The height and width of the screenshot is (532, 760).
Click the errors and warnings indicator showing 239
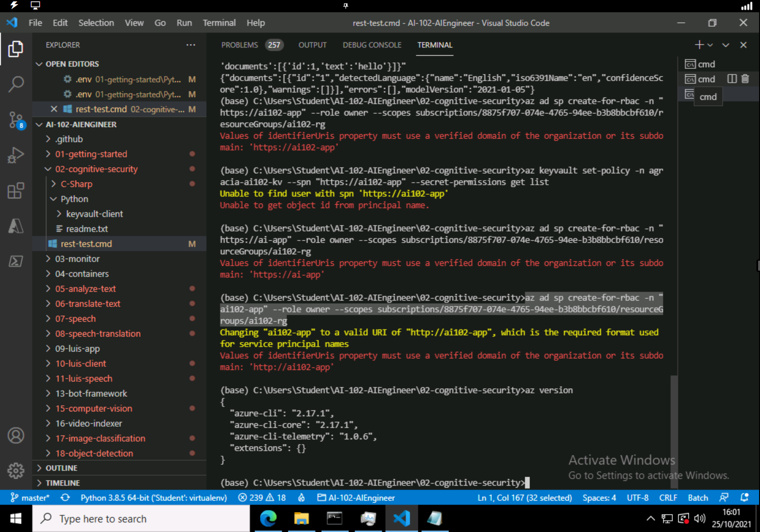click(262, 497)
